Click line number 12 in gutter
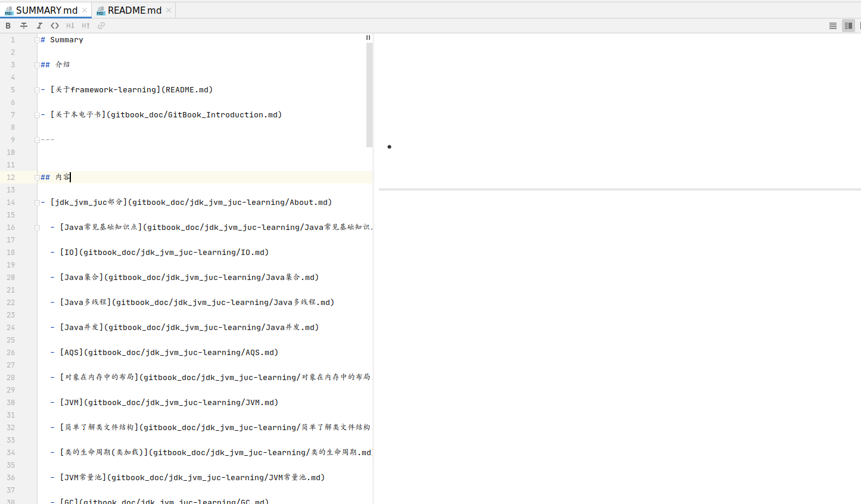This screenshot has height=504, width=861. click(11, 178)
